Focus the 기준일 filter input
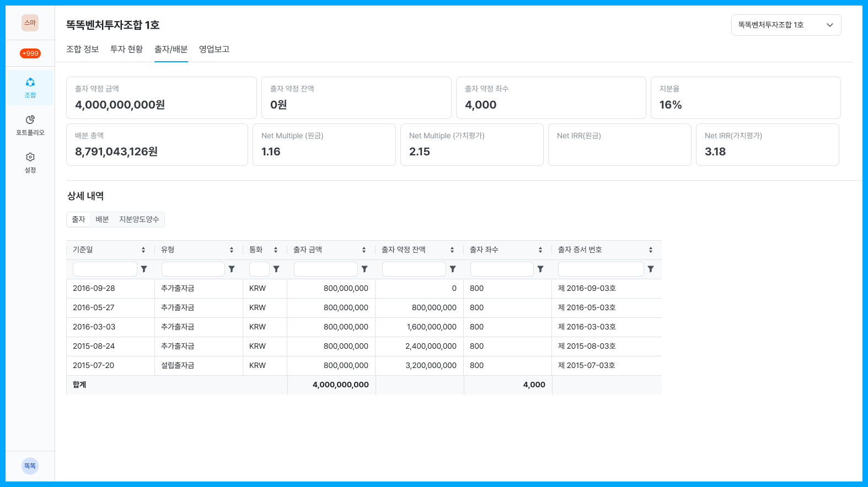This screenshot has width=868, height=487. (x=105, y=269)
